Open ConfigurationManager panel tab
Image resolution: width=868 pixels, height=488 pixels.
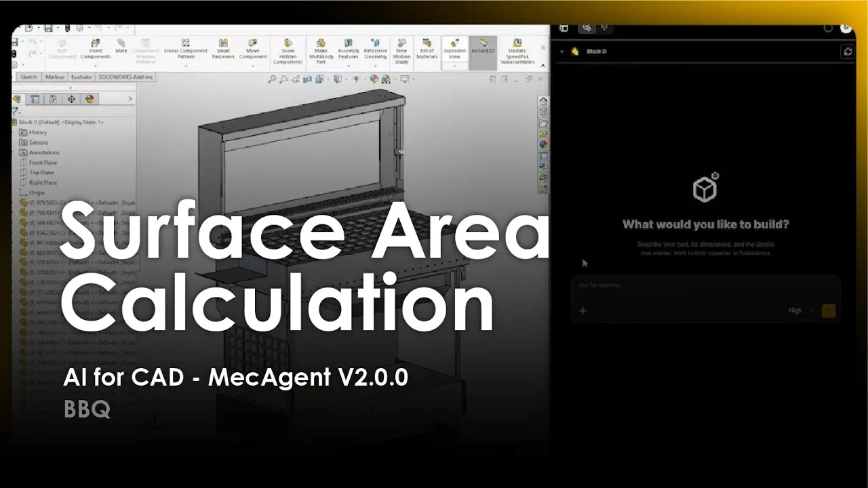pyautogui.click(x=54, y=99)
